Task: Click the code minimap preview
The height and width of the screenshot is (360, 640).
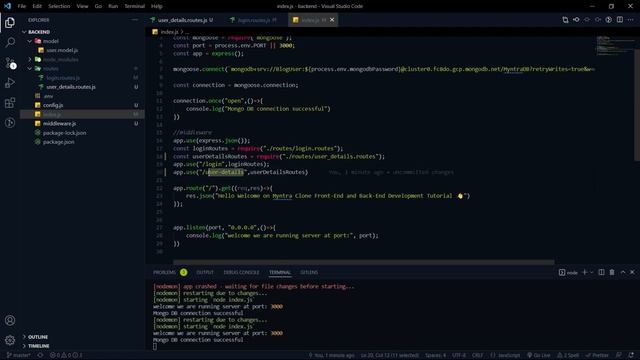Action: (615, 46)
